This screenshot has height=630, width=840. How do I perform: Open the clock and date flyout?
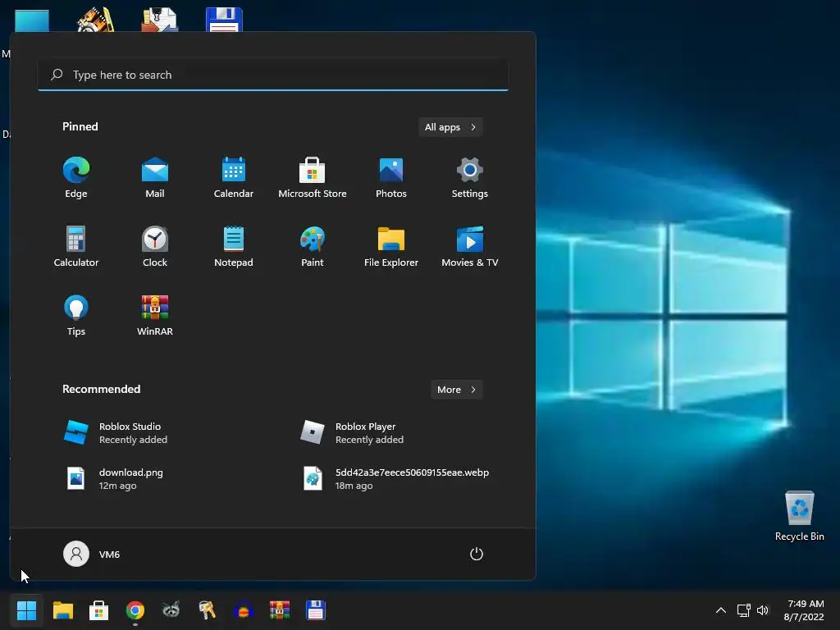click(804, 610)
